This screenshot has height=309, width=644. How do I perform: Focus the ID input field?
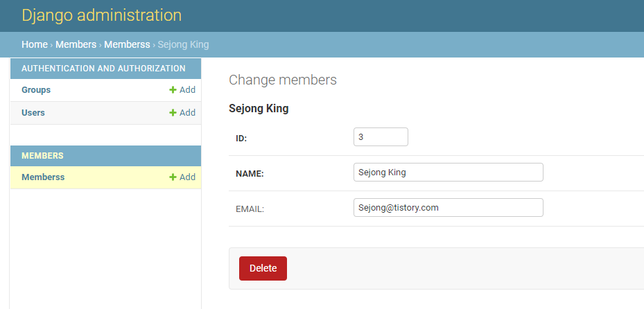click(381, 136)
